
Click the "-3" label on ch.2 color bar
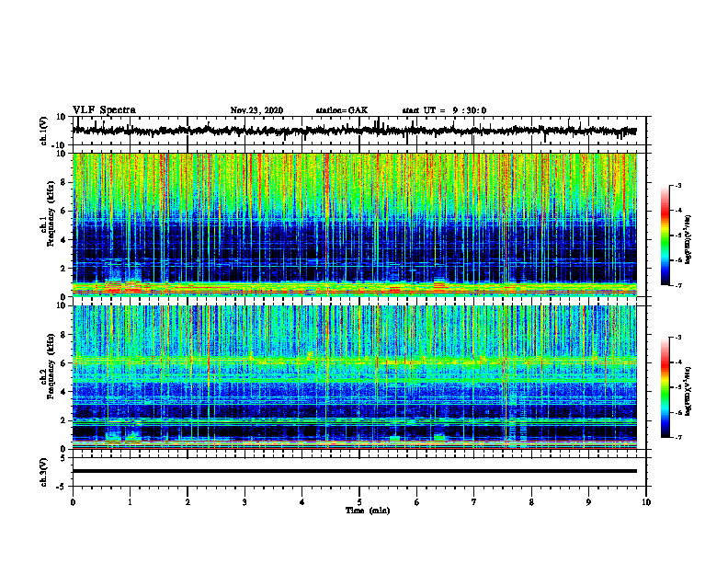678,338
